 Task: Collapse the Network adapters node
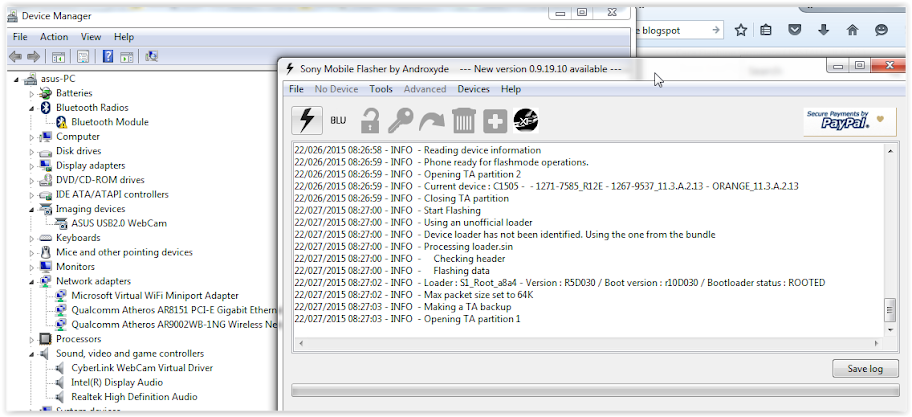tap(32, 281)
